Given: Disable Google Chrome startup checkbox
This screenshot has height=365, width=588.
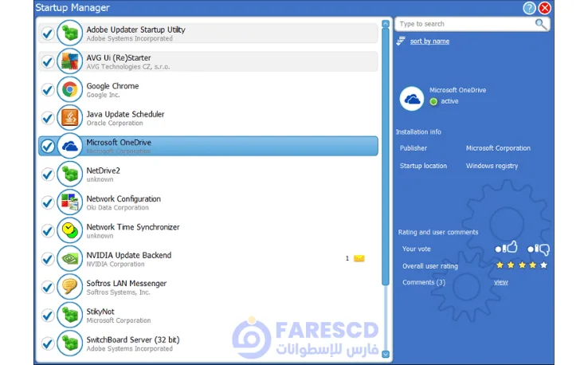Looking at the screenshot, I should (48, 89).
